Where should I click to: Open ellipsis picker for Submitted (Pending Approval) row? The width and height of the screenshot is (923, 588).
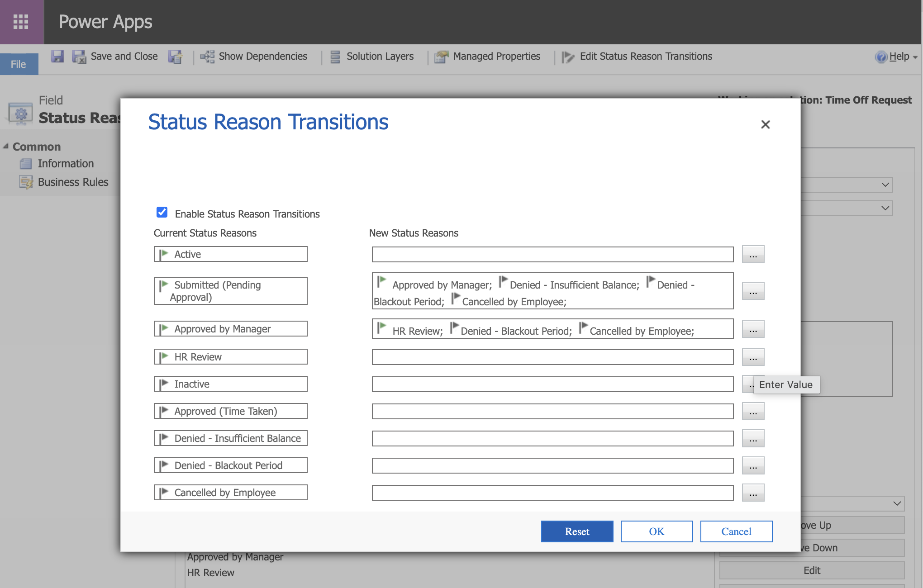coord(753,291)
